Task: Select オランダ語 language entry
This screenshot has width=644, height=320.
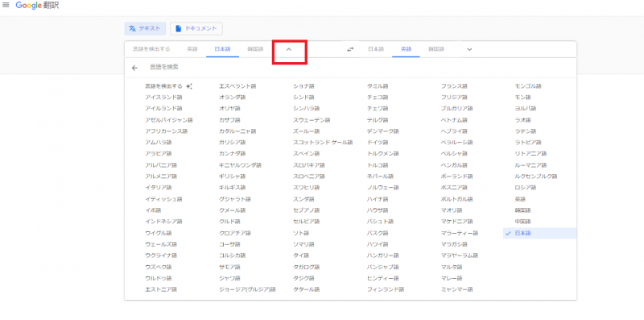Action: tap(232, 98)
